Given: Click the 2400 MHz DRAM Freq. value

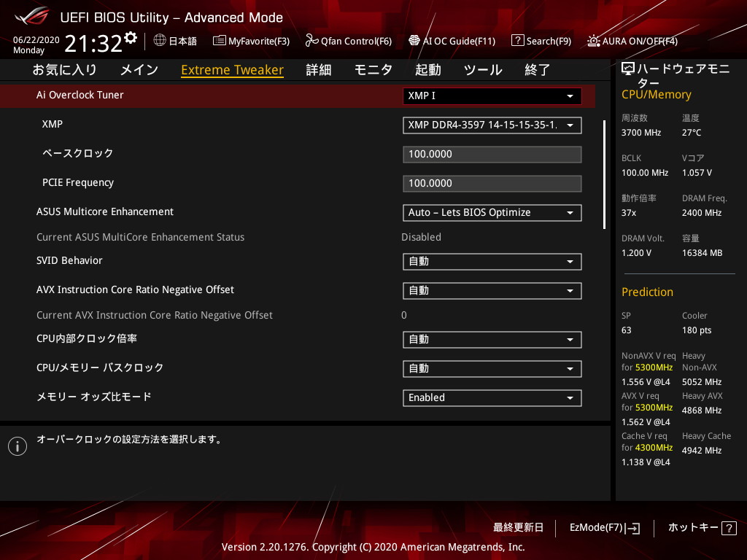Looking at the screenshot, I should click(702, 213).
